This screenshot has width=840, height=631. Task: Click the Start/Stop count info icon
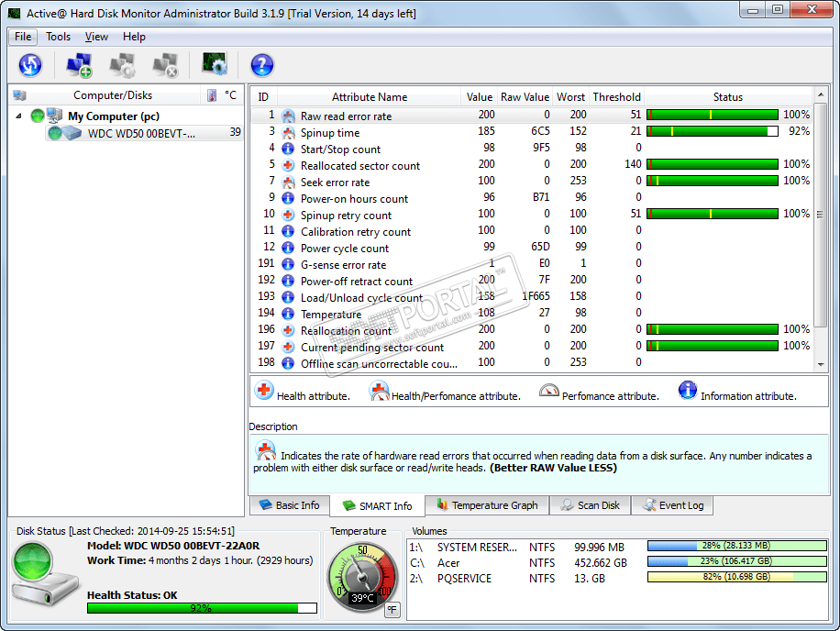click(288, 149)
